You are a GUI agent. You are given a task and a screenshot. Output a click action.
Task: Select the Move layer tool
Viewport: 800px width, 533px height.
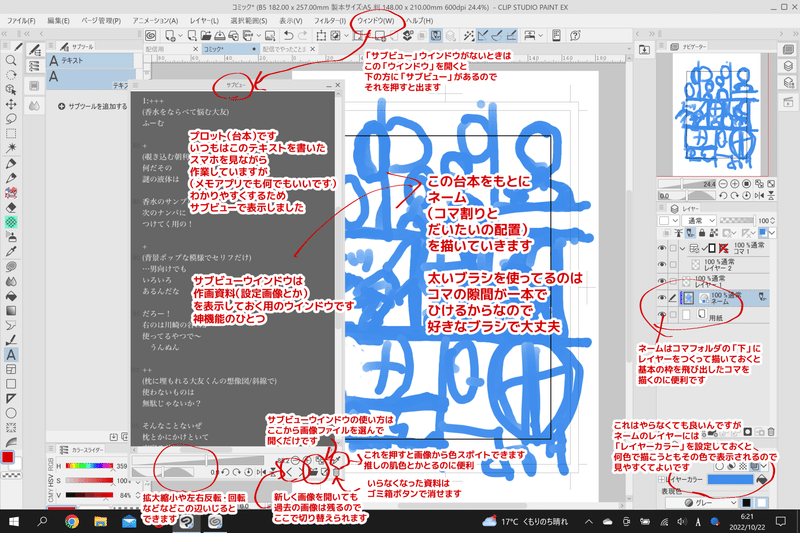pos(11,104)
